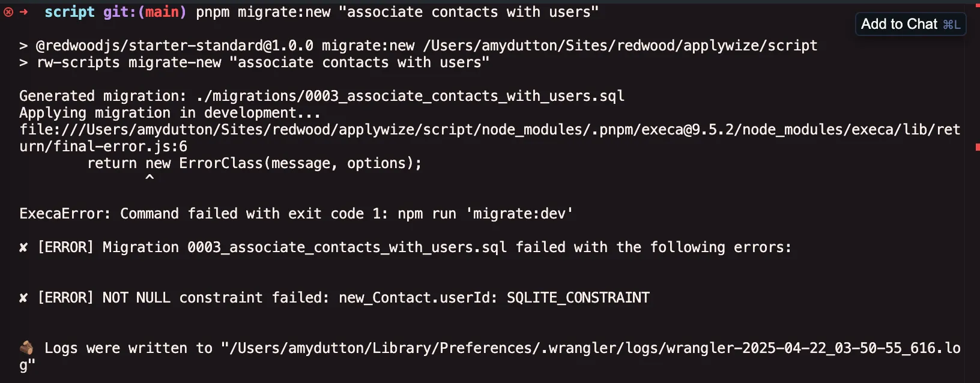The image size is (980, 383).
Task: Click the X icon before Migration failed error
Action: (23, 247)
